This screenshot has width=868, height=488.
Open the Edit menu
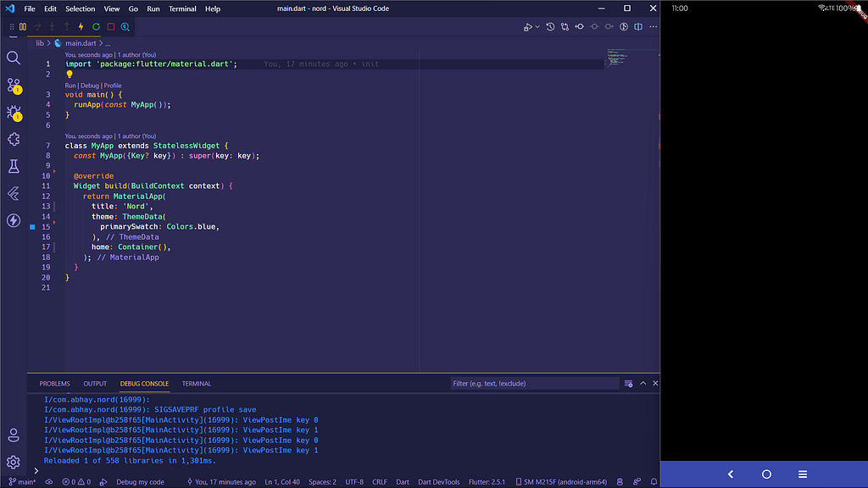click(x=50, y=8)
